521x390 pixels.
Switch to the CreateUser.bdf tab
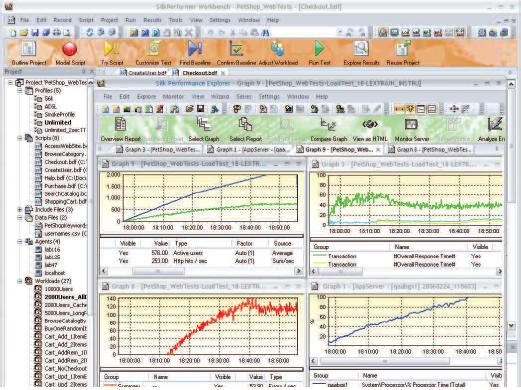pos(144,73)
